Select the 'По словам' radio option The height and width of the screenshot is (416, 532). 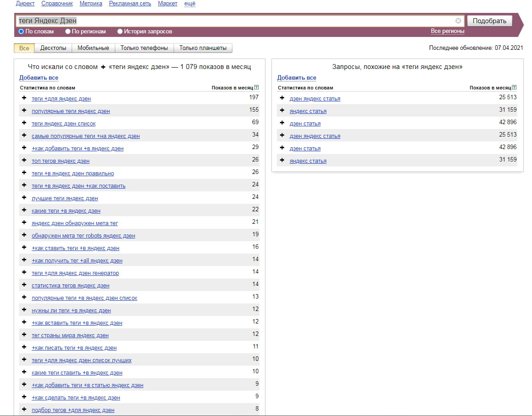21,31
